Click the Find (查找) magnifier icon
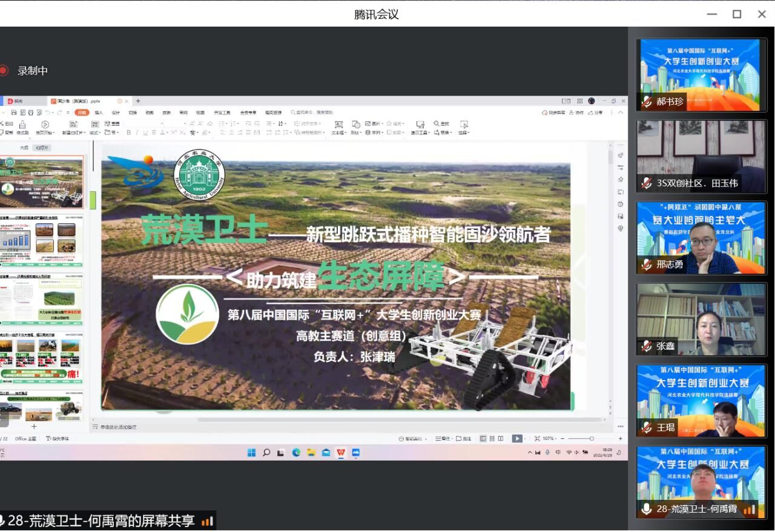Screen dimensions: 775x532 [x=437, y=123]
